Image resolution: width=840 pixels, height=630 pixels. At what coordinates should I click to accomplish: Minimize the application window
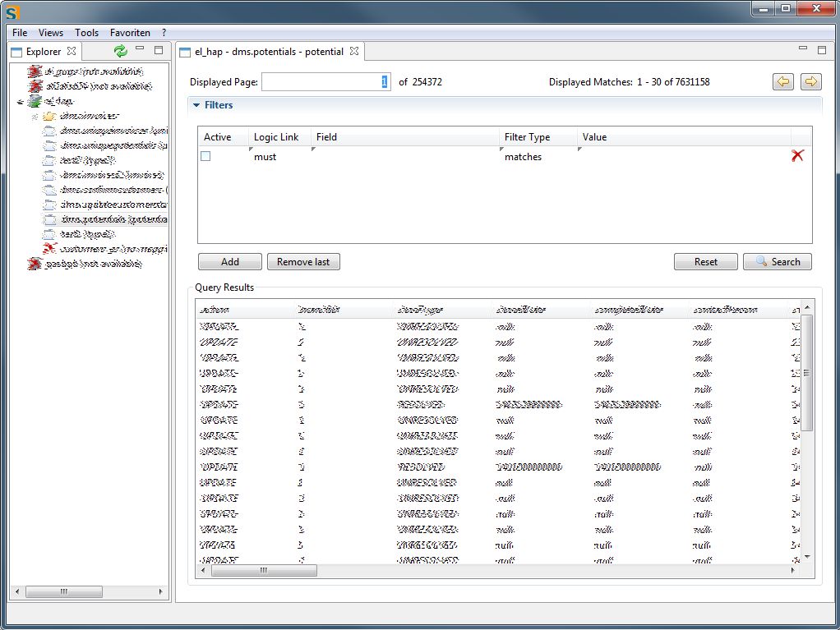pos(764,9)
